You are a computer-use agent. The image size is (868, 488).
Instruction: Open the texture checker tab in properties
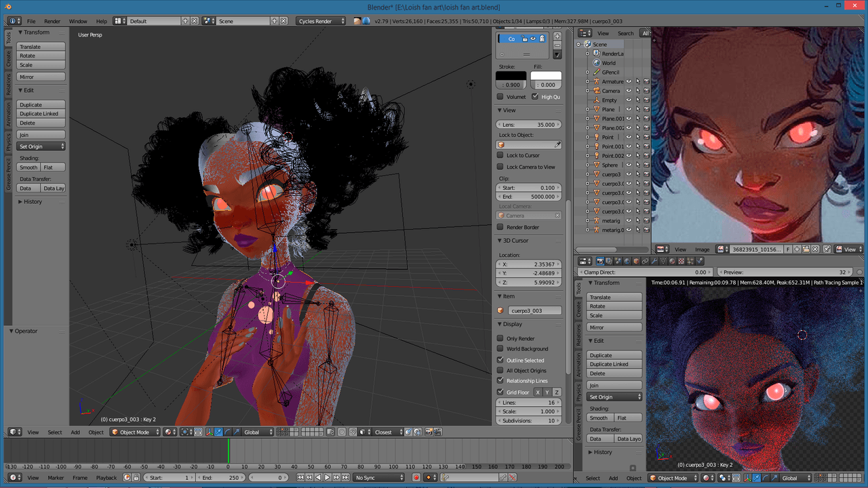click(x=682, y=261)
